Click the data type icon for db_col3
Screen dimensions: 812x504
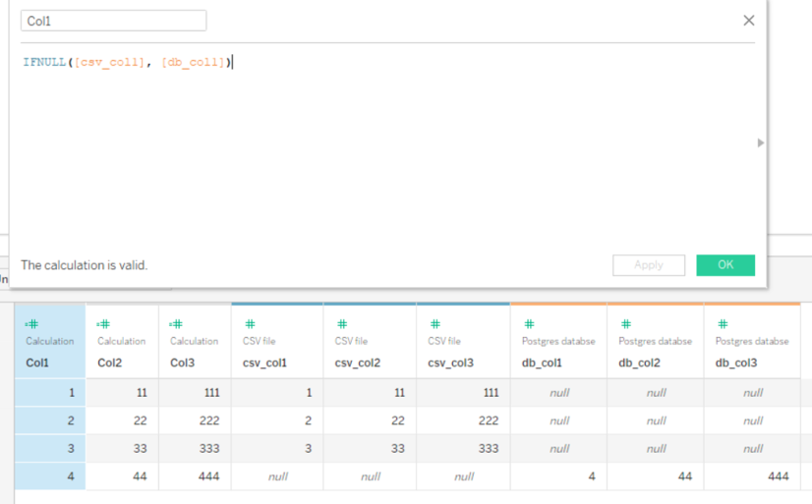click(723, 324)
